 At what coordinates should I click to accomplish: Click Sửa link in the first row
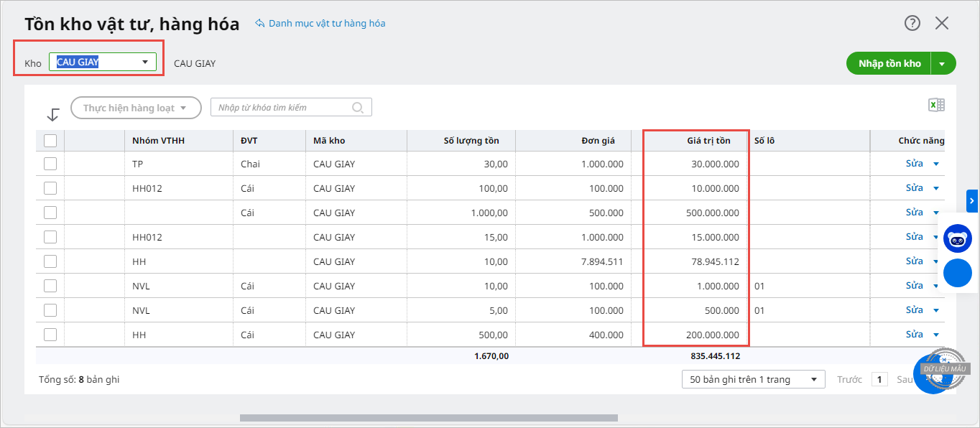coord(914,164)
